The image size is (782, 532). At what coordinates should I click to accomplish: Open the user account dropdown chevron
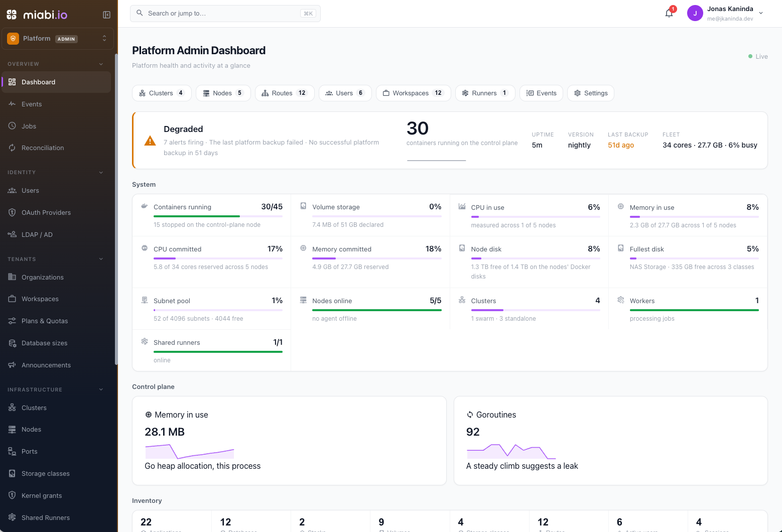pos(761,14)
